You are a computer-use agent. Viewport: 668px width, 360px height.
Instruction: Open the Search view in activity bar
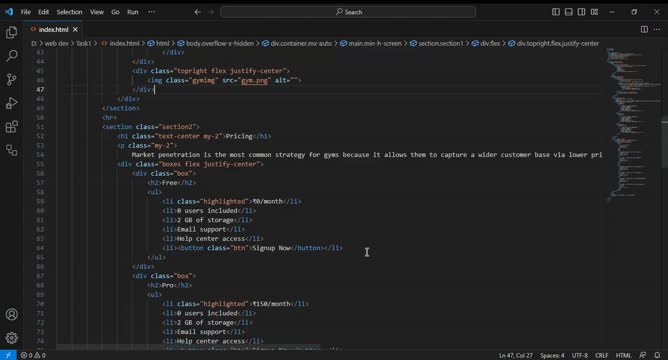point(12,56)
